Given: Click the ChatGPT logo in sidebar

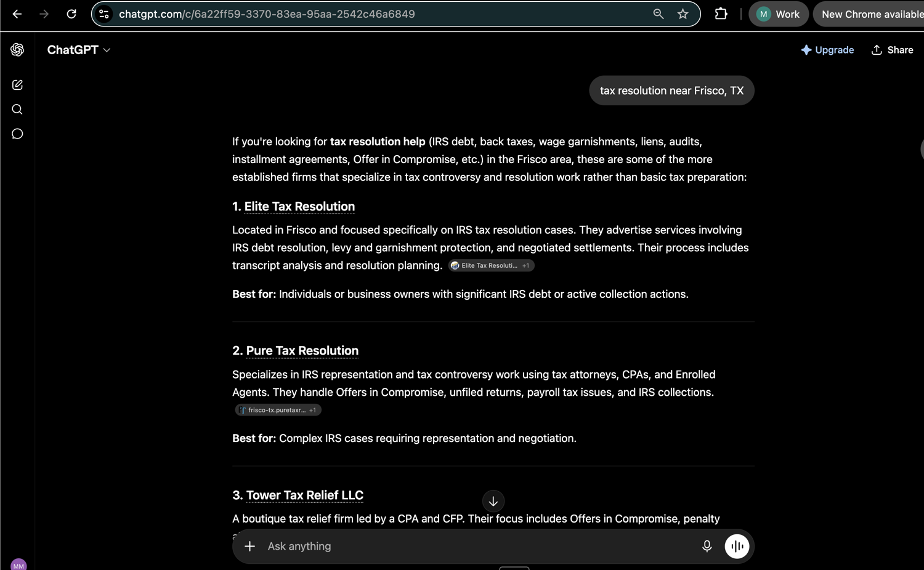Looking at the screenshot, I should [x=17, y=50].
